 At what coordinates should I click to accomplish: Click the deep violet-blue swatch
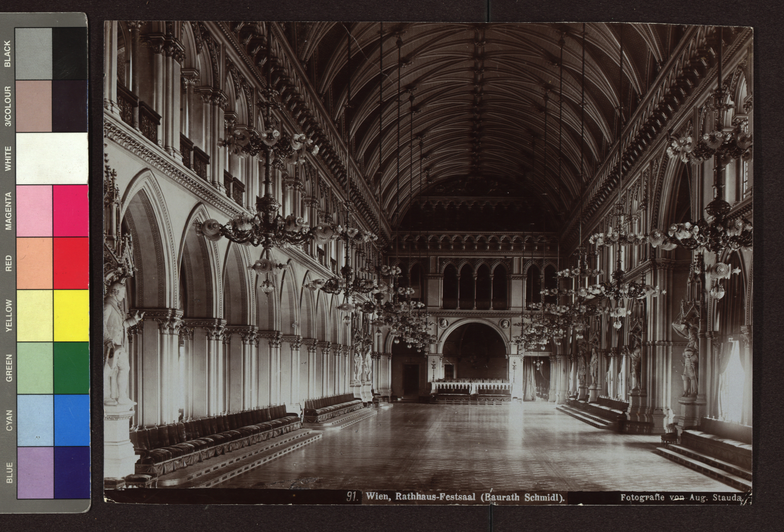pyautogui.click(x=72, y=473)
